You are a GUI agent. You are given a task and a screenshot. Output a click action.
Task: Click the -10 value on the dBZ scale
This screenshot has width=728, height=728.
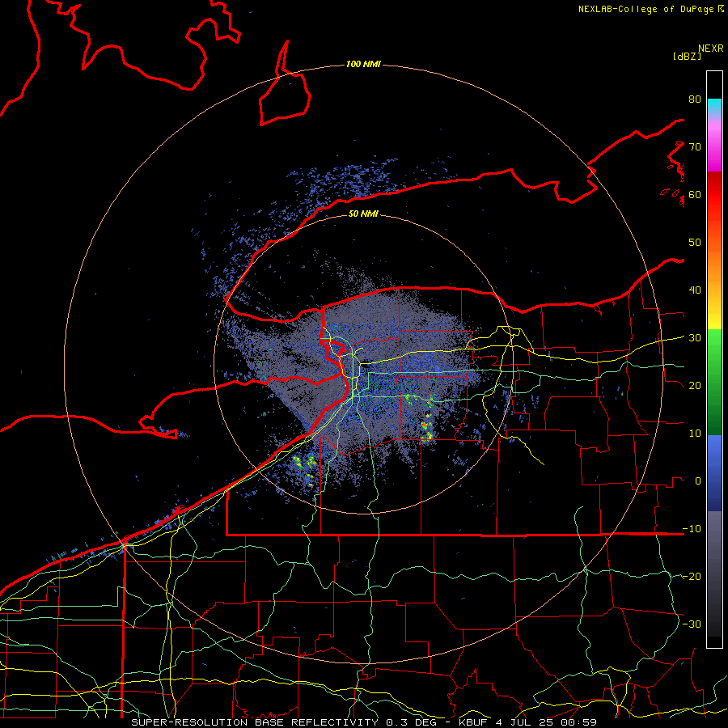coord(692,529)
